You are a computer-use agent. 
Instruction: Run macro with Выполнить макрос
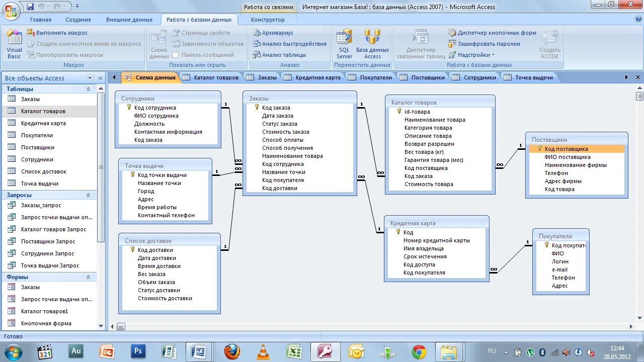[x=57, y=33]
